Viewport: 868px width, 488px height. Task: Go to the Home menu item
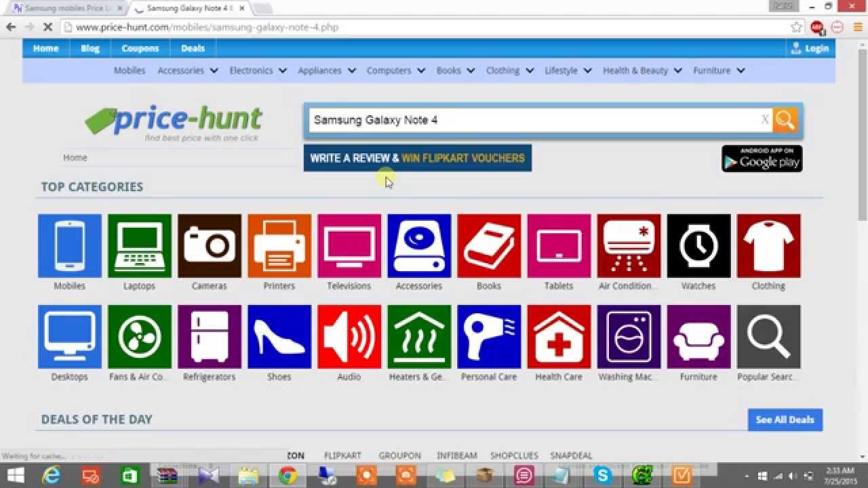46,48
